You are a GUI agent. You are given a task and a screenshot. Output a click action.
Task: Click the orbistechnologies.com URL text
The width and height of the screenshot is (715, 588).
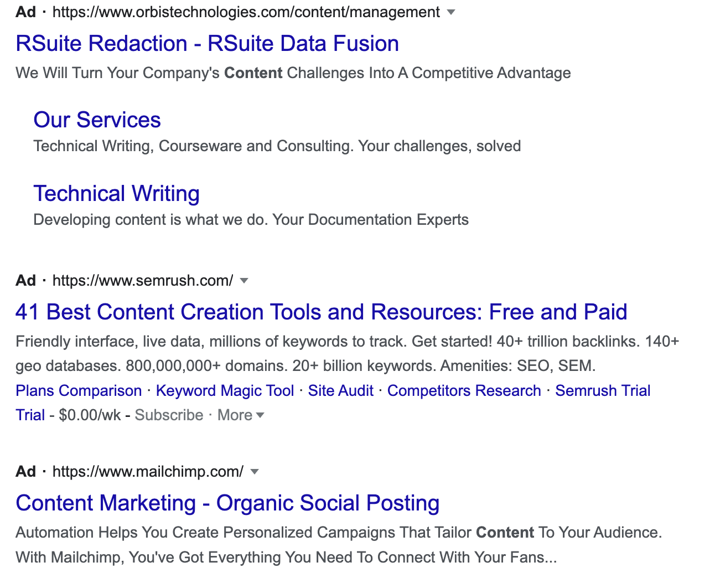(245, 12)
